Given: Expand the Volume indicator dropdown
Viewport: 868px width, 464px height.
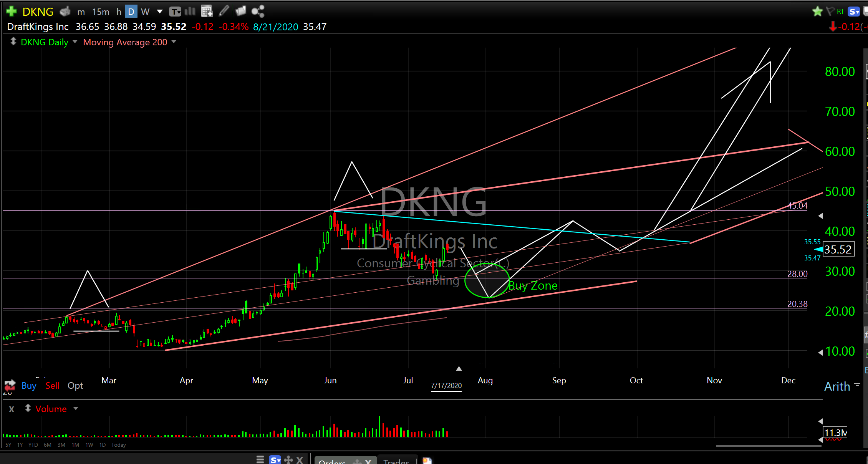Looking at the screenshot, I should pos(76,409).
